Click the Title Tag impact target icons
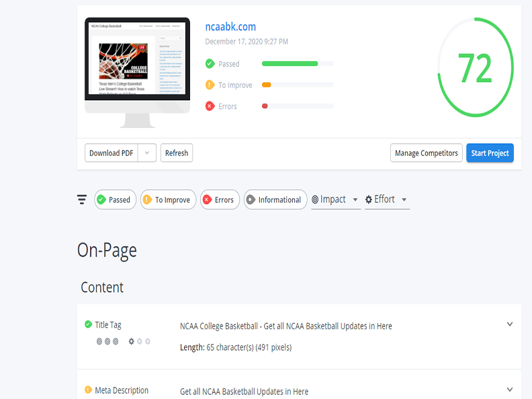The height and width of the screenshot is (399, 532). click(x=107, y=341)
